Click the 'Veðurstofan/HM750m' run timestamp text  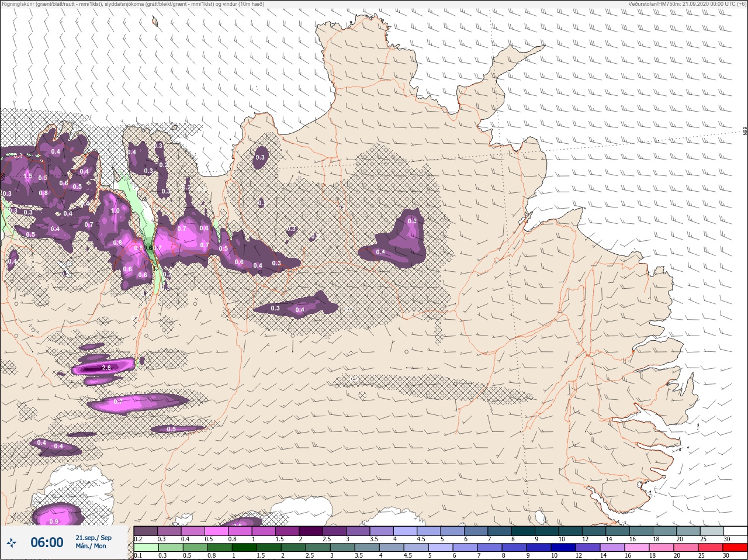(687, 4)
